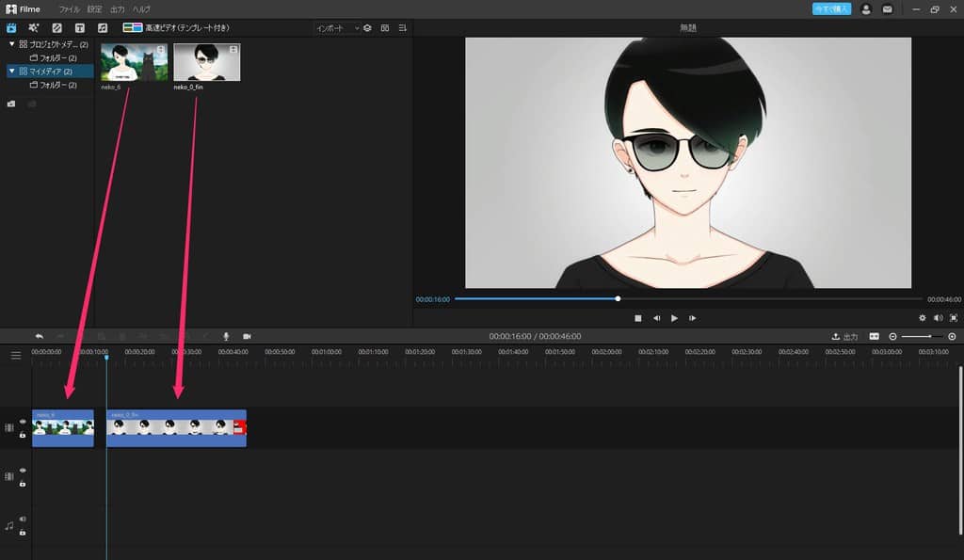Open the インポート dropdown
Screen dimensions: 964x560
337,28
